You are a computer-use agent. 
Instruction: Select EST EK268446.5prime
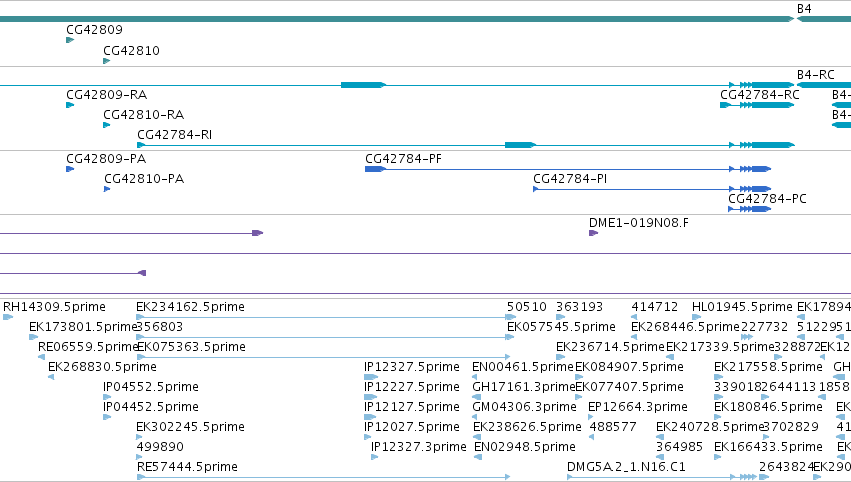(685, 327)
